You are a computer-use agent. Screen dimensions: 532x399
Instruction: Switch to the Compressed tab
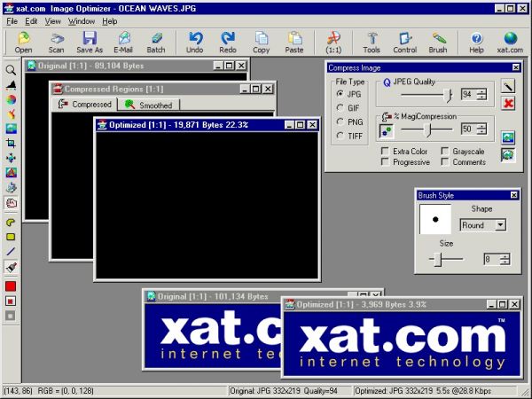[x=85, y=104]
